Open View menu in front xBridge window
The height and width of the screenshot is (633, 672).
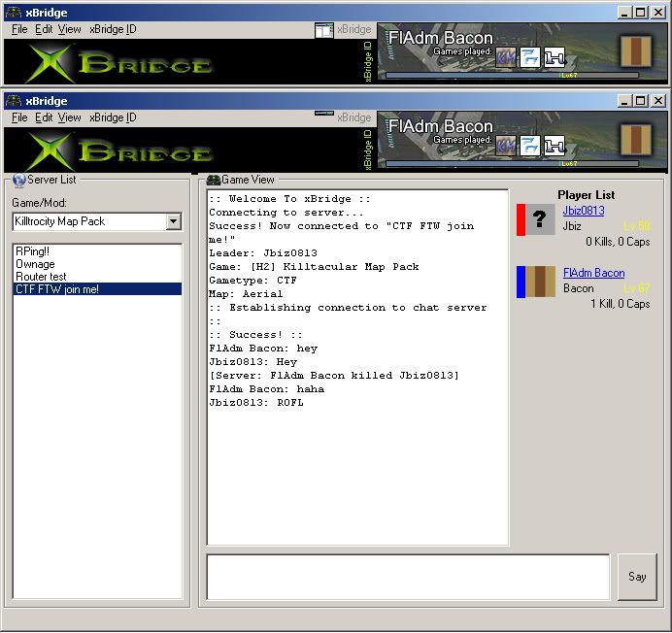pos(69,117)
